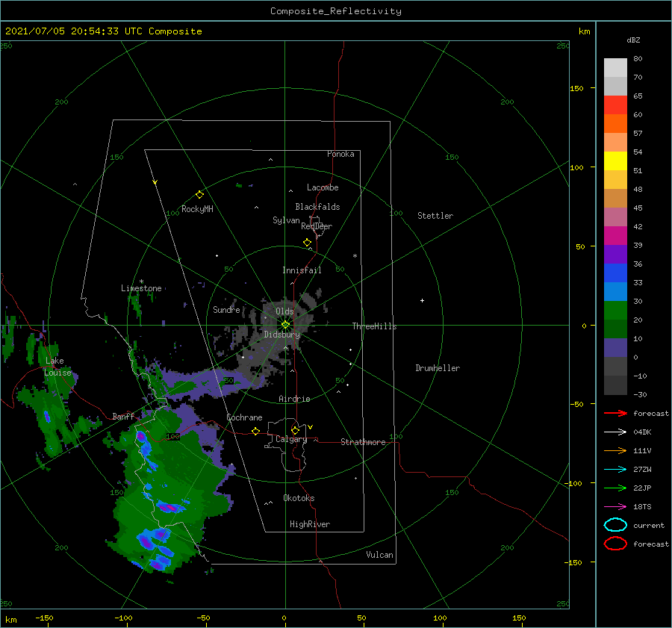This screenshot has height=628, width=672.
Task: Click the Composite_Reflectivity title text
Action: coord(336,11)
